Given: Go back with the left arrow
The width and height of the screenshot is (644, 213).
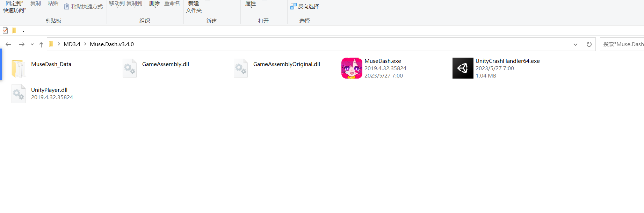Looking at the screenshot, I should [8, 44].
